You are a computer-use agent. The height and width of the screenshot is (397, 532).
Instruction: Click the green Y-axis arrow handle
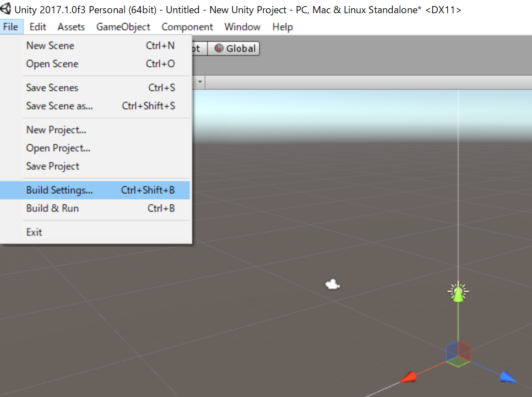[x=458, y=294]
